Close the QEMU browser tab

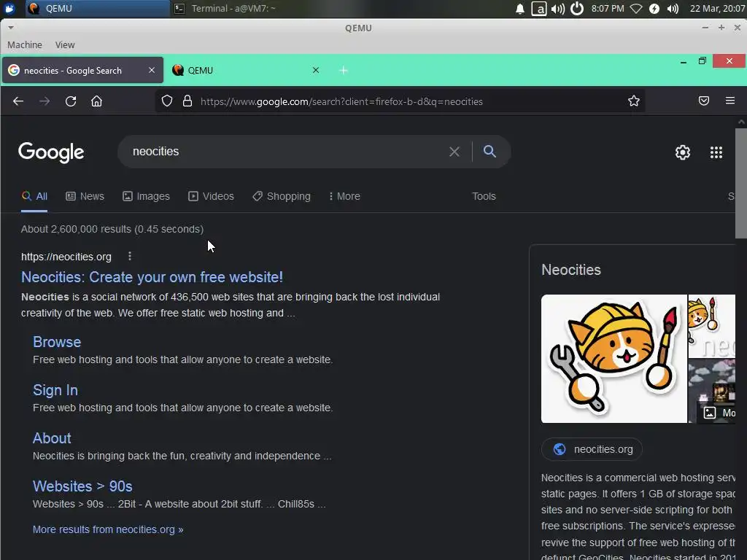click(x=316, y=70)
